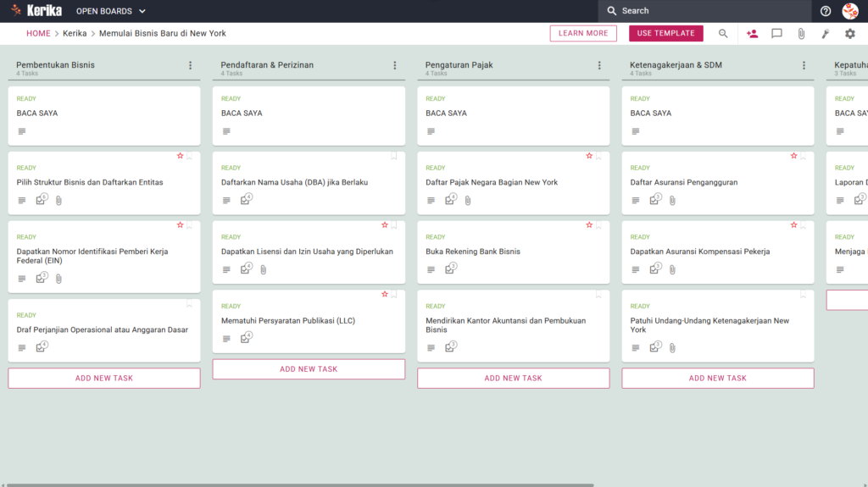Open attachment icon on Dapatkan Nomor Identifikasi card

tap(58, 279)
